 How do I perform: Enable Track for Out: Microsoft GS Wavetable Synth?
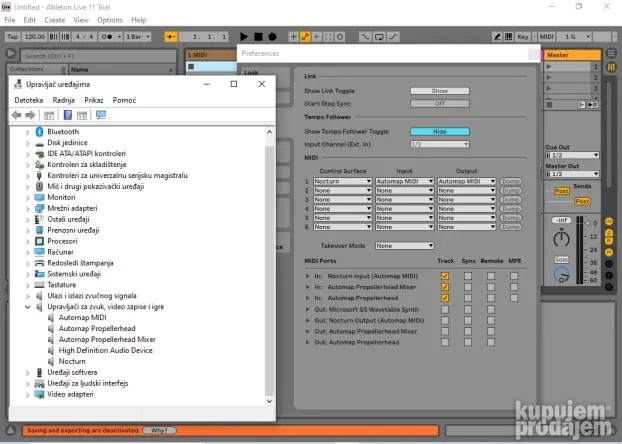(x=445, y=309)
